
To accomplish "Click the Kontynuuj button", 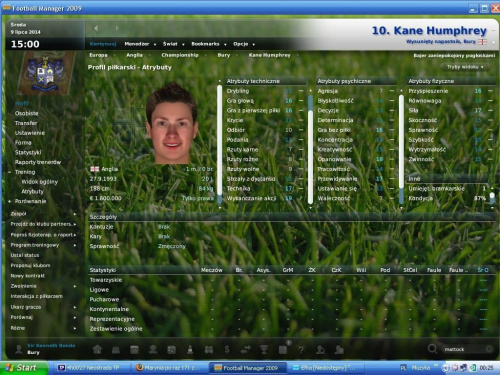I will click(103, 44).
